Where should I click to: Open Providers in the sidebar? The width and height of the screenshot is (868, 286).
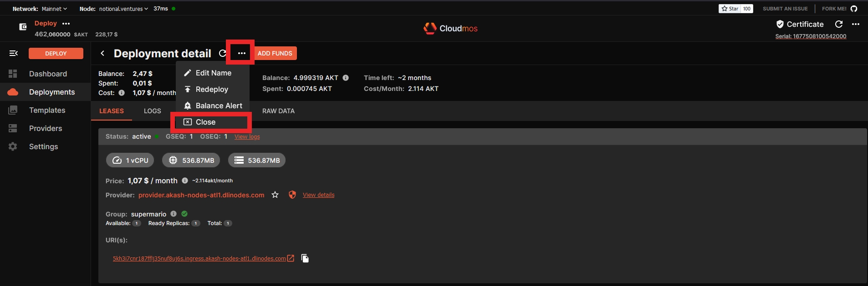46,128
